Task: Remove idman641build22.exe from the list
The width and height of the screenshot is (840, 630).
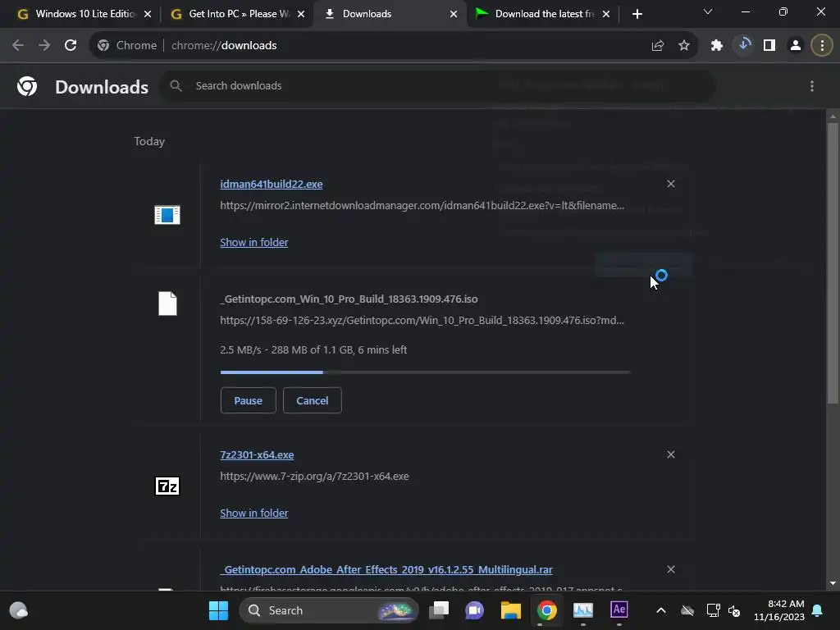Action: (x=671, y=184)
